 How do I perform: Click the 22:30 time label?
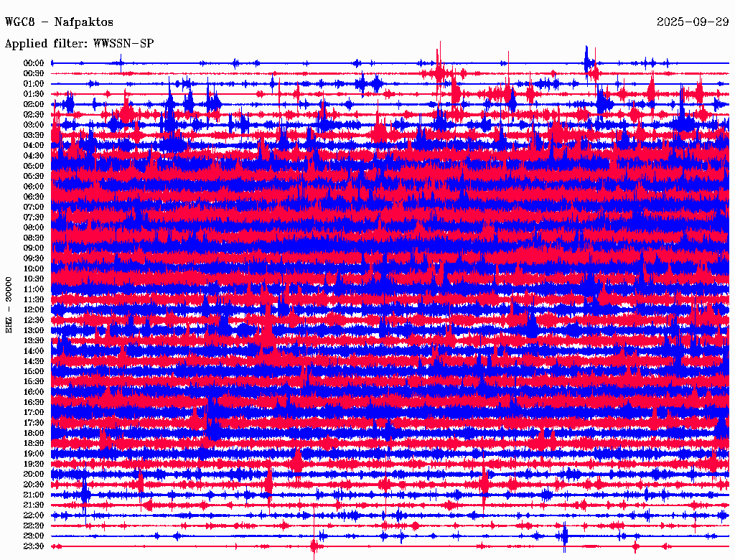click(34, 526)
